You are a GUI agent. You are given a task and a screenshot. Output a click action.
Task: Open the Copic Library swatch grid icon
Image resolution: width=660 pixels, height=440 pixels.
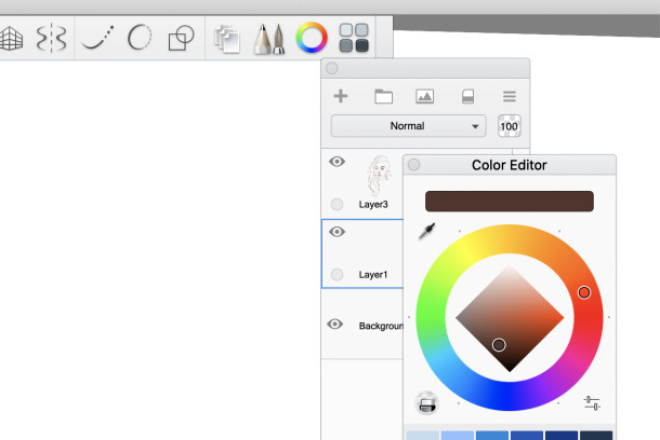click(x=353, y=39)
